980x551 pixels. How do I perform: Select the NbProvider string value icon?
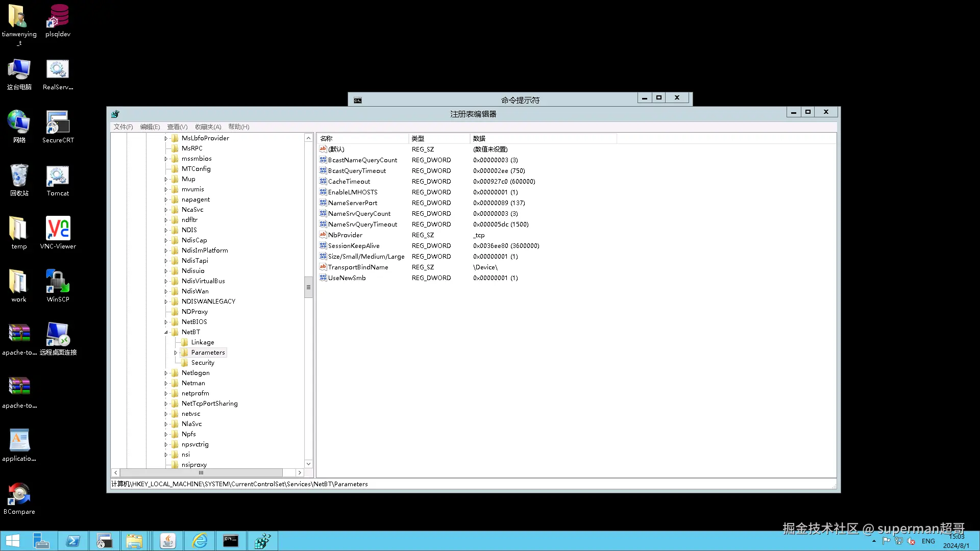(x=323, y=235)
